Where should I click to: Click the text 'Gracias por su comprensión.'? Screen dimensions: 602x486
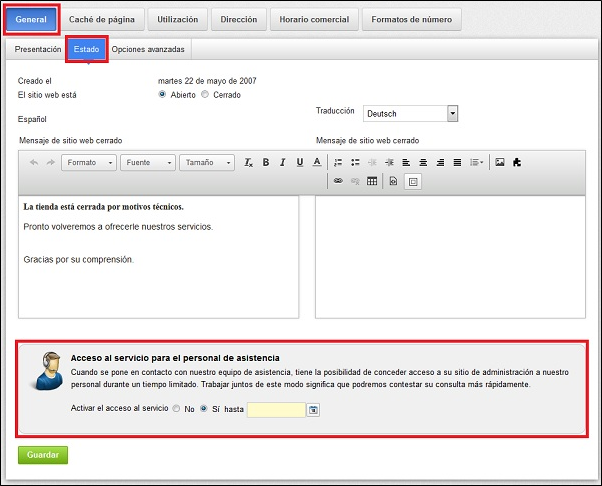(x=79, y=260)
